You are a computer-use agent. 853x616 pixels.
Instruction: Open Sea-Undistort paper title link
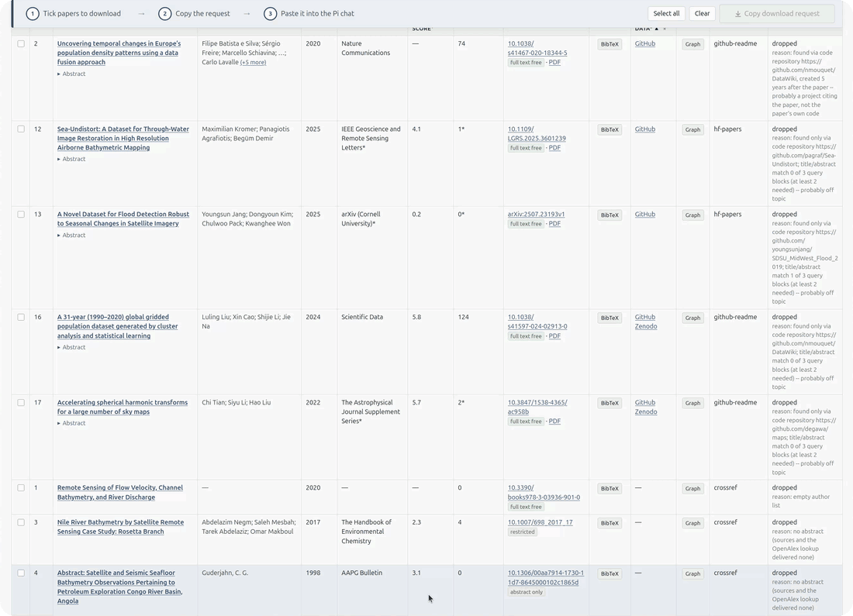tap(123, 138)
